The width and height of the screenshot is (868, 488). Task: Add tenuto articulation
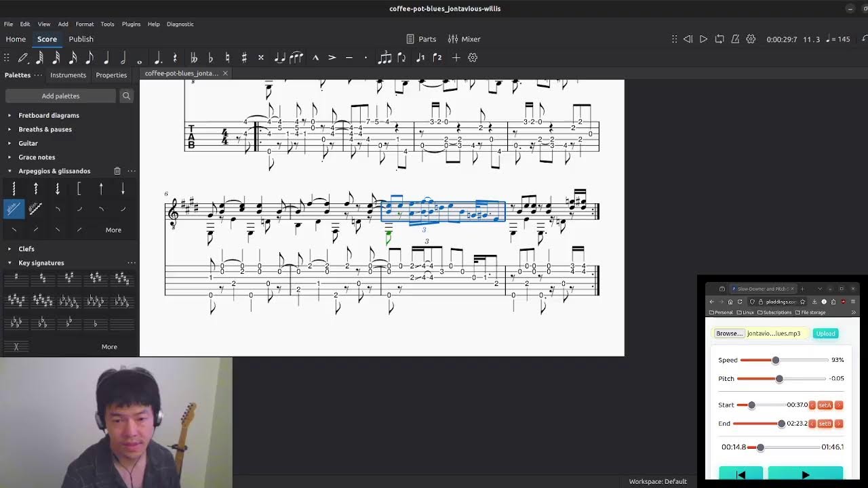tap(349, 58)
